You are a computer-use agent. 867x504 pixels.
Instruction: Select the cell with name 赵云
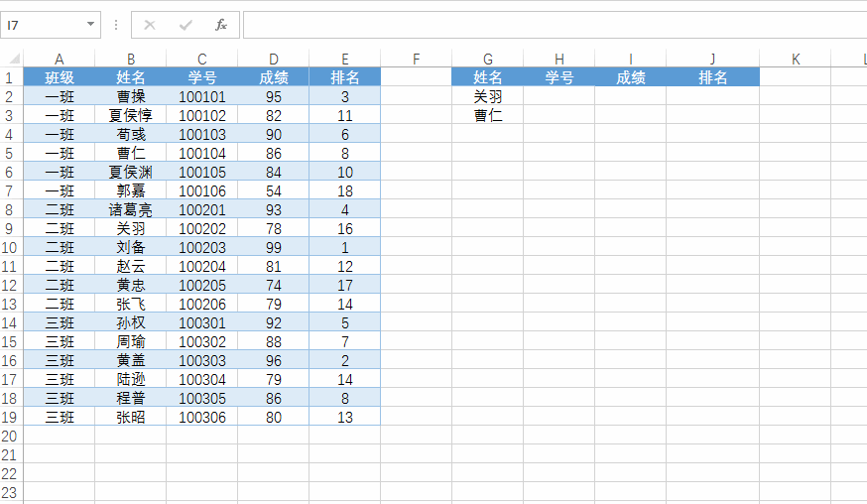(131, 266)
